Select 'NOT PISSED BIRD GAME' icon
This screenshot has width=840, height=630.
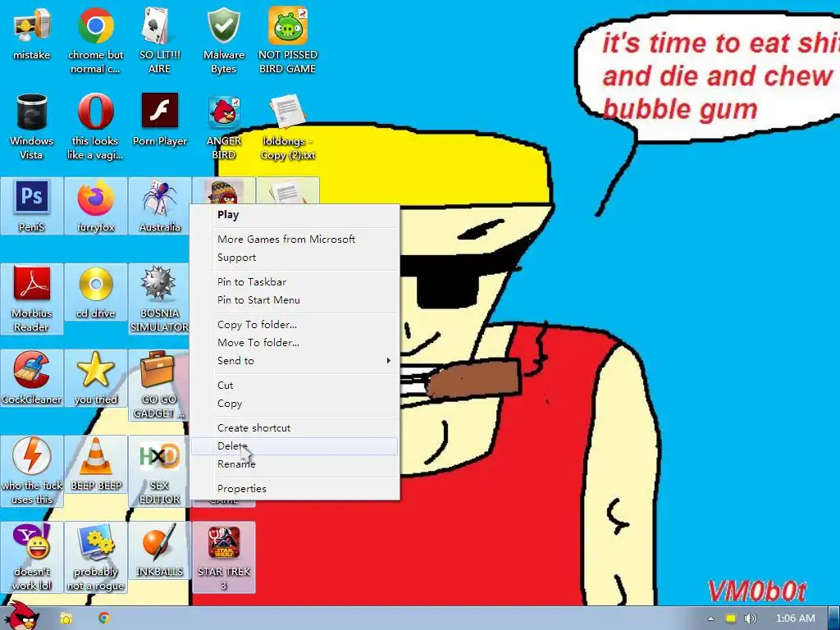(x=287, y=40)
